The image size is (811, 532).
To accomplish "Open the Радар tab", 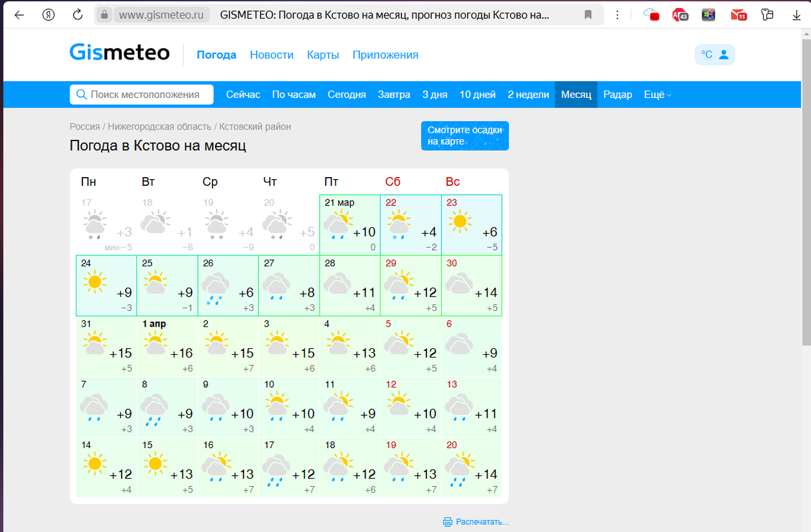I will (x=618, y=95).
